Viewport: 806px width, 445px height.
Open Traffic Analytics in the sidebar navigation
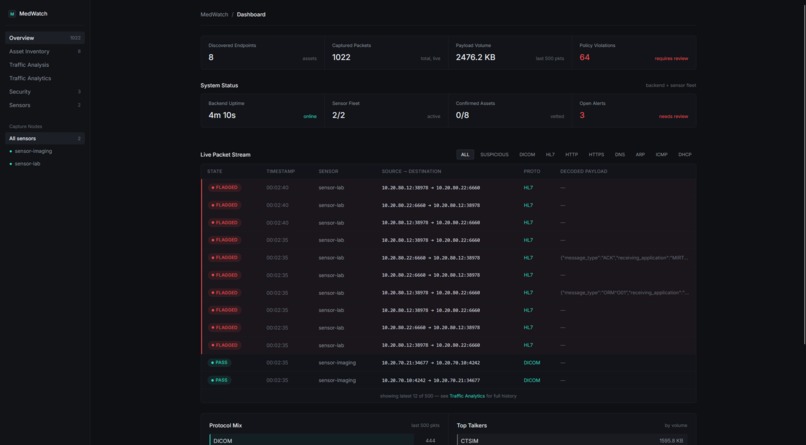tap(45, 78)
